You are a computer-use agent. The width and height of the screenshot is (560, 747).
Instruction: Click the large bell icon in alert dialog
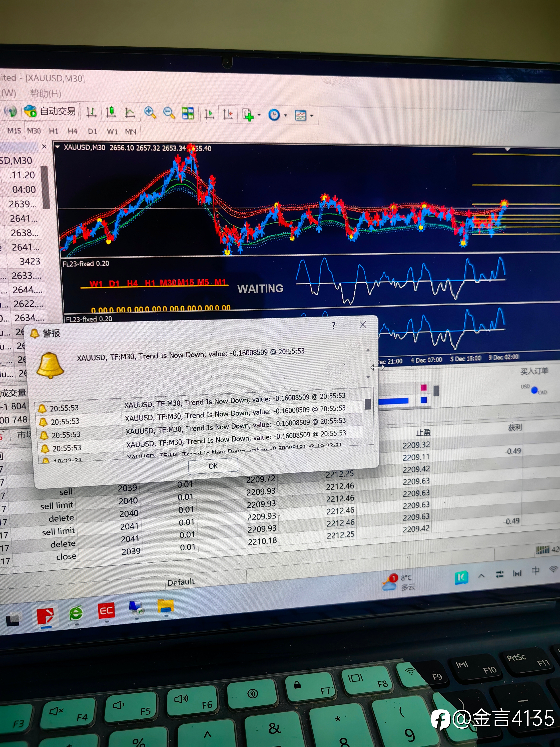pyautogui.click(x=50, y=365)
